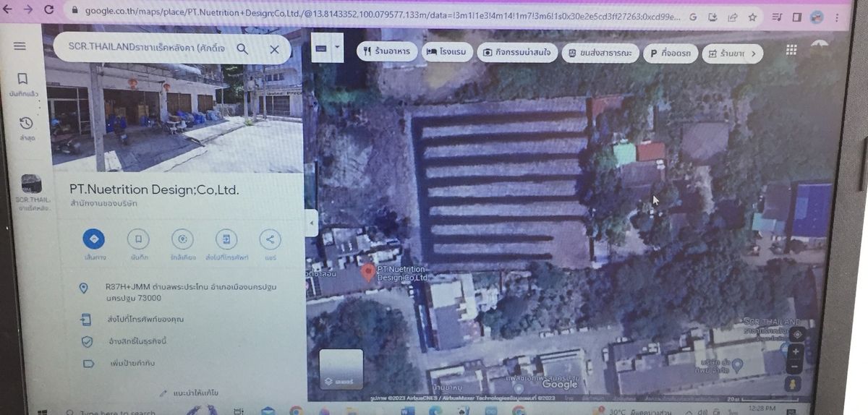Viewport: 868px width, 415px height.
Task: Click the share page icon in address bar
Action: coord(732,17)
